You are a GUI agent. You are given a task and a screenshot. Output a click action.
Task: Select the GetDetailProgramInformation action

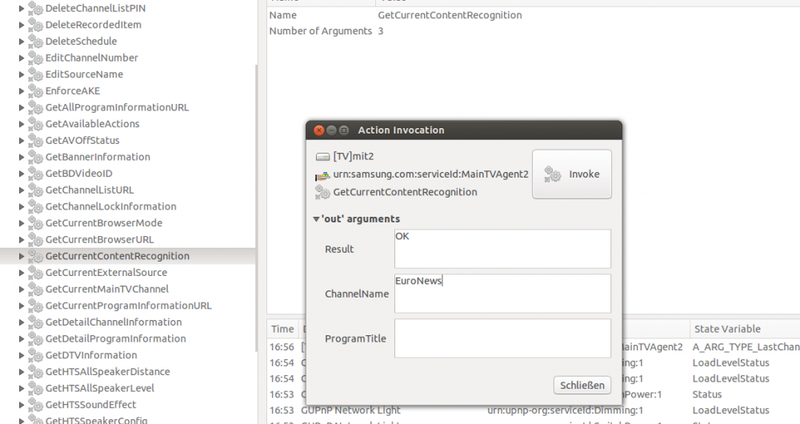(115, 339)
